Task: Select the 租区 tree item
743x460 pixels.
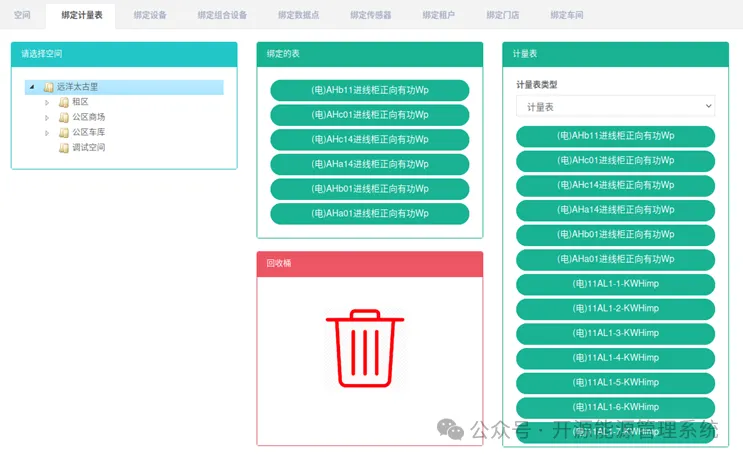Action: [80, 102]
